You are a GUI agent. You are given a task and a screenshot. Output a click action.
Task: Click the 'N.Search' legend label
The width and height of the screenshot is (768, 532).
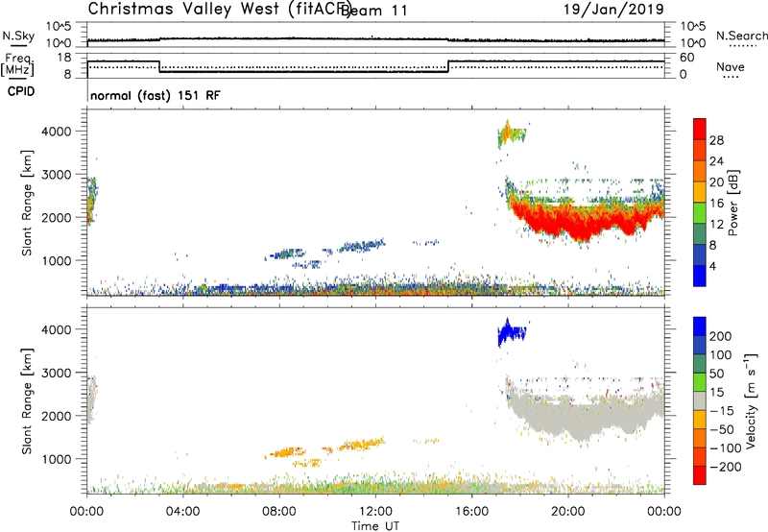741,36
